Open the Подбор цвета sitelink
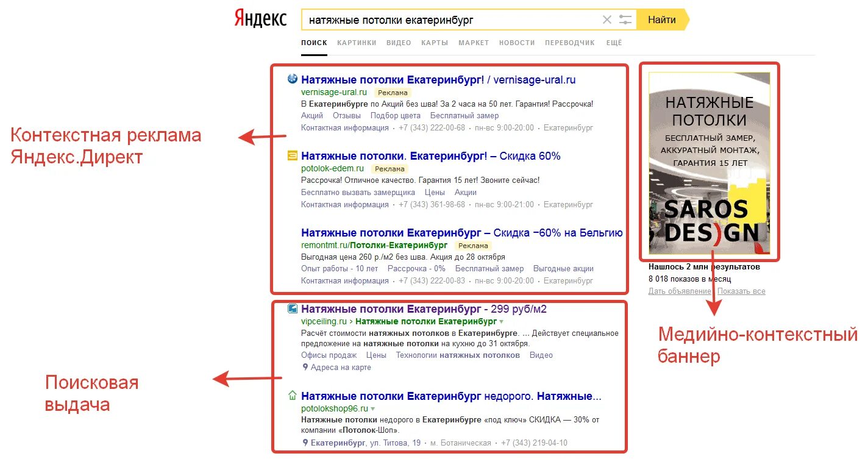The image size is (868, 459). [396, 116]
